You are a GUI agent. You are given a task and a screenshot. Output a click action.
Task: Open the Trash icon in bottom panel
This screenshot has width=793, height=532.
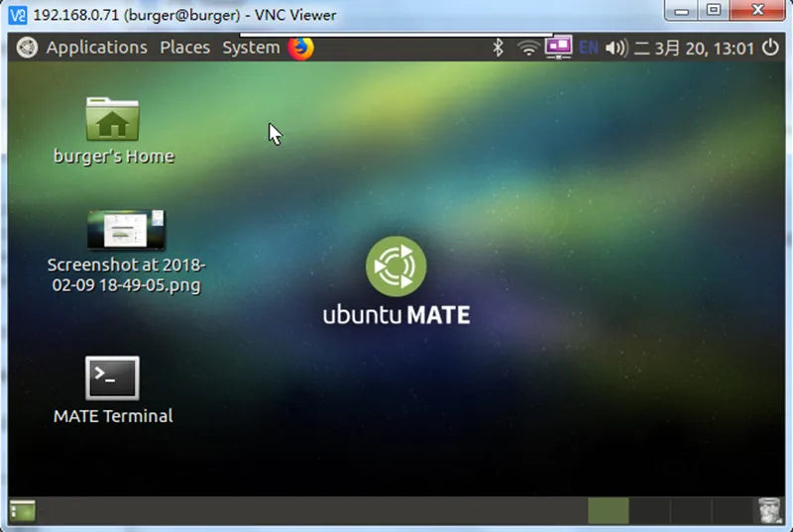pos(769,510)
